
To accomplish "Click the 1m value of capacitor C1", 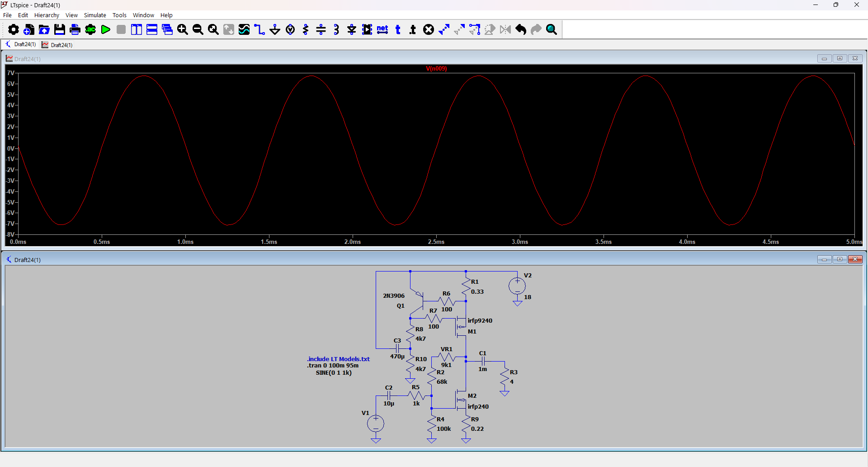I will (482, 369).
